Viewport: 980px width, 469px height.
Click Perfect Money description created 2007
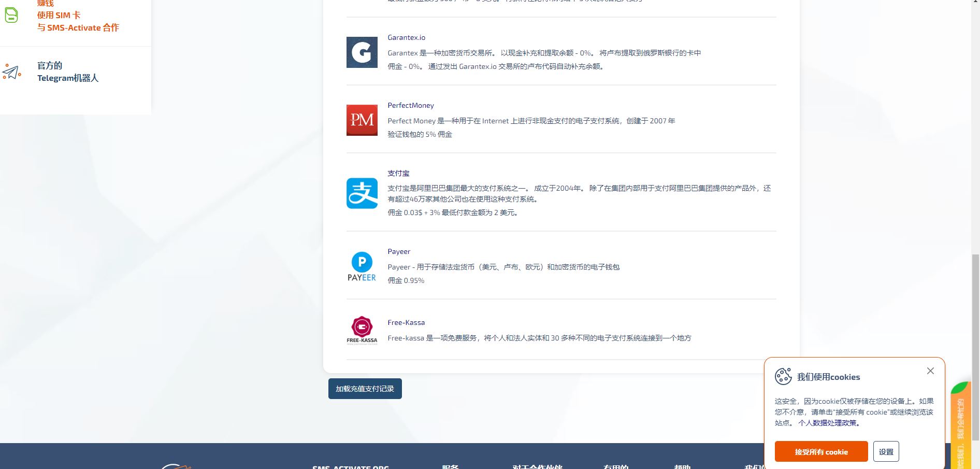point(531,121)
